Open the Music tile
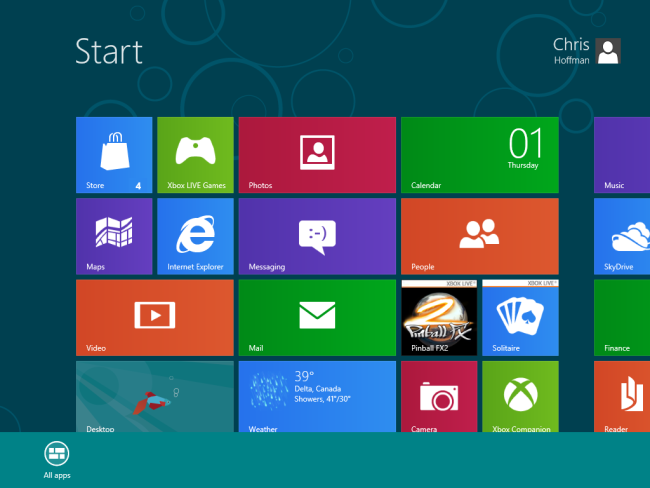 click(622, 155)
